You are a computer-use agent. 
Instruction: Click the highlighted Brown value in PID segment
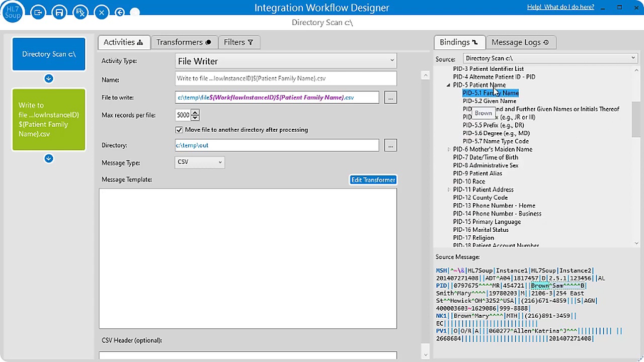click(540, 286)
